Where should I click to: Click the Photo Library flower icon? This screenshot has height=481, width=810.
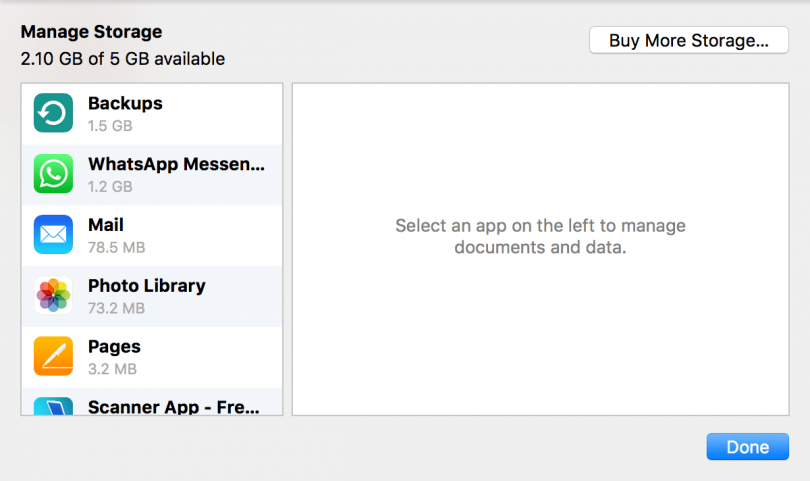point(53,296)
